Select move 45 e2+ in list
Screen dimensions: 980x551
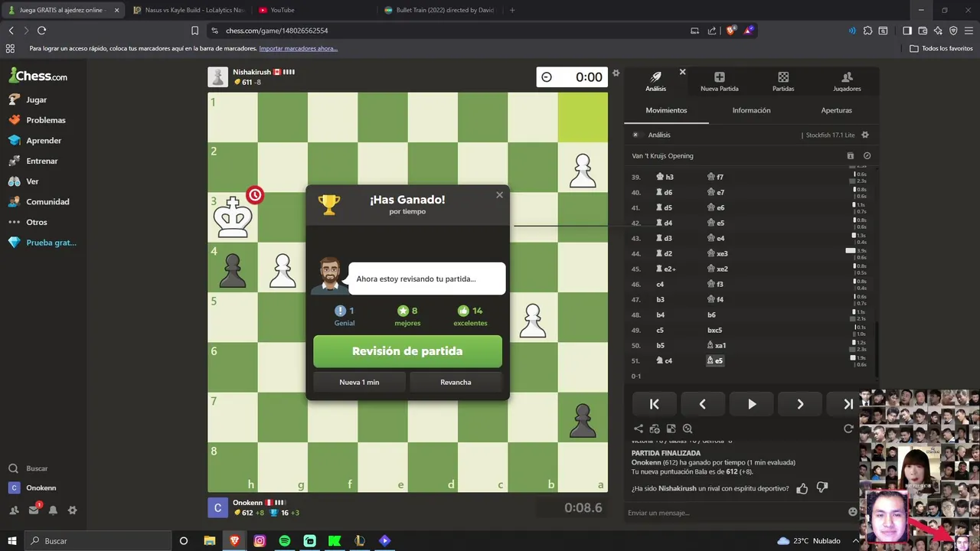click(x=665, y=269)
